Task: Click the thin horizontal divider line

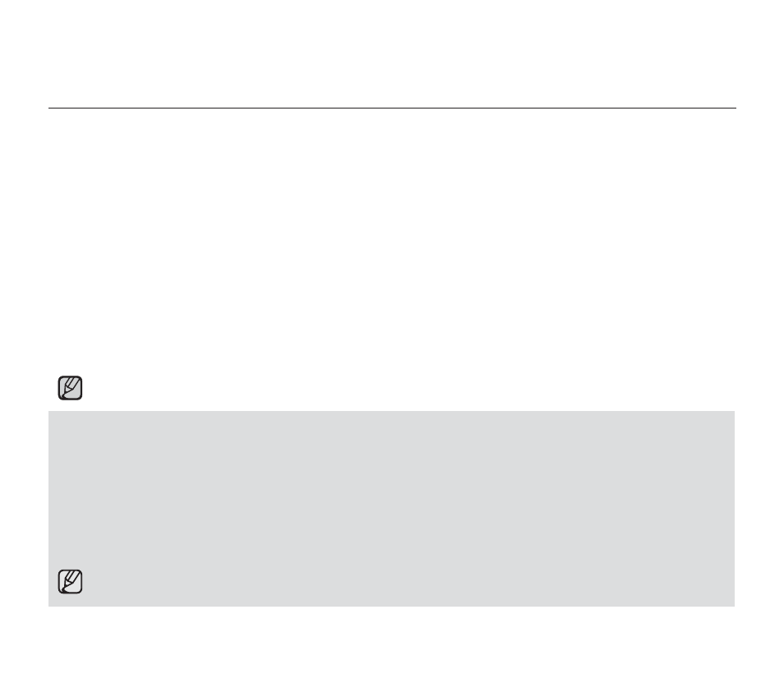Action: pos(392,108)
